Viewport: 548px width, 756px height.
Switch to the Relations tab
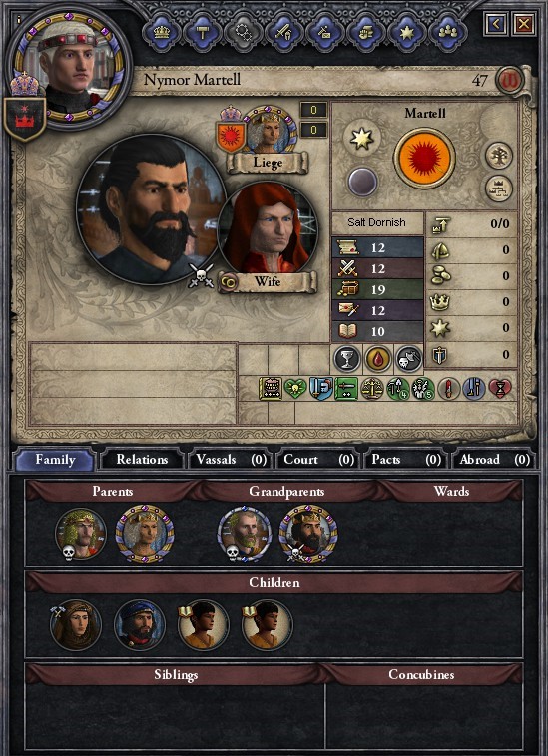[x=142, y=460]
